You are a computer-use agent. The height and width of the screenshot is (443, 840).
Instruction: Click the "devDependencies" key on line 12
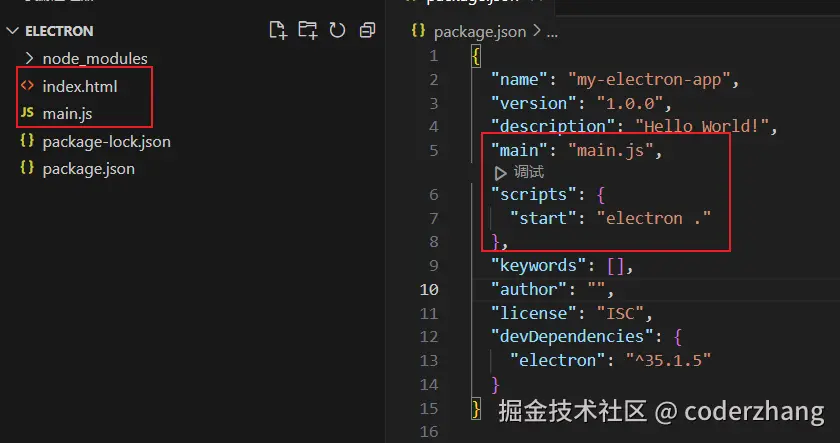[572, 336]
